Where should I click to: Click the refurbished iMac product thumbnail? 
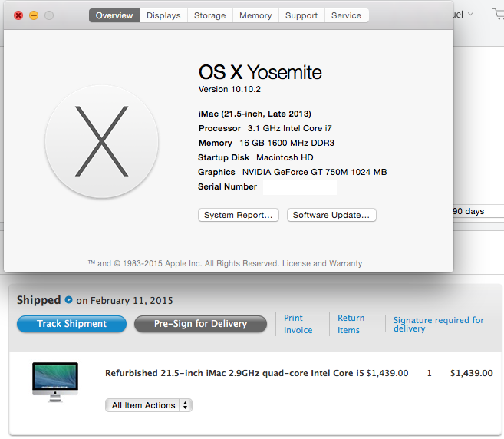click(x=55, y=382)
